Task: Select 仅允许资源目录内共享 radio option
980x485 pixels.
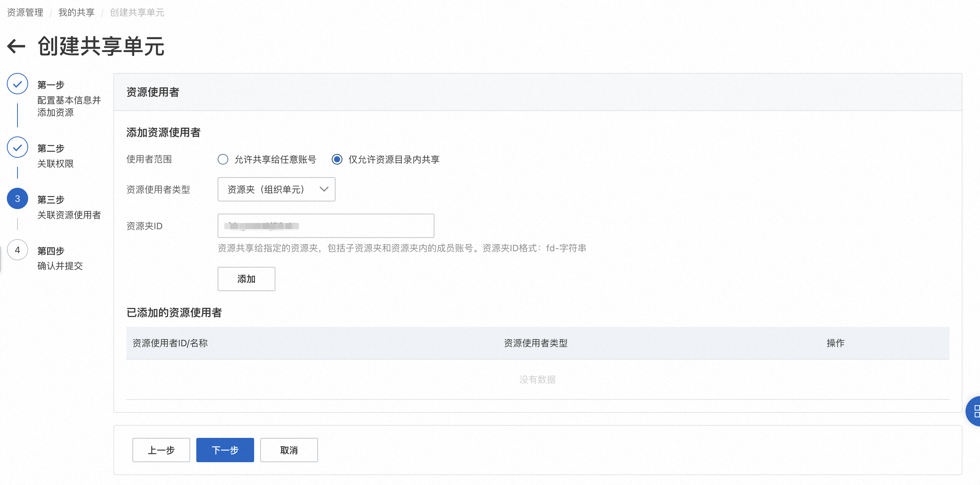Action: [x=337, y=159]
